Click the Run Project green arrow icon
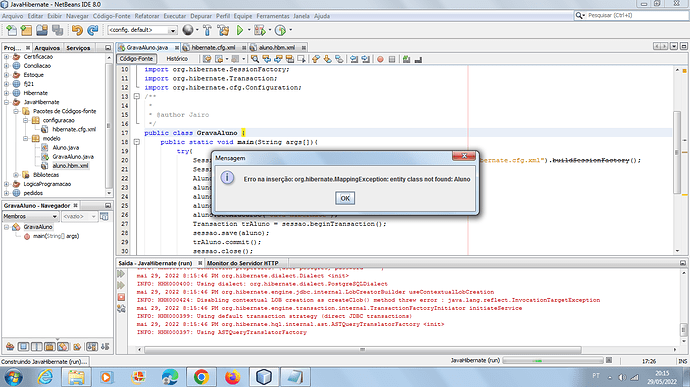Viewport: 690px width, 387px height. click(x=240, y=30)
